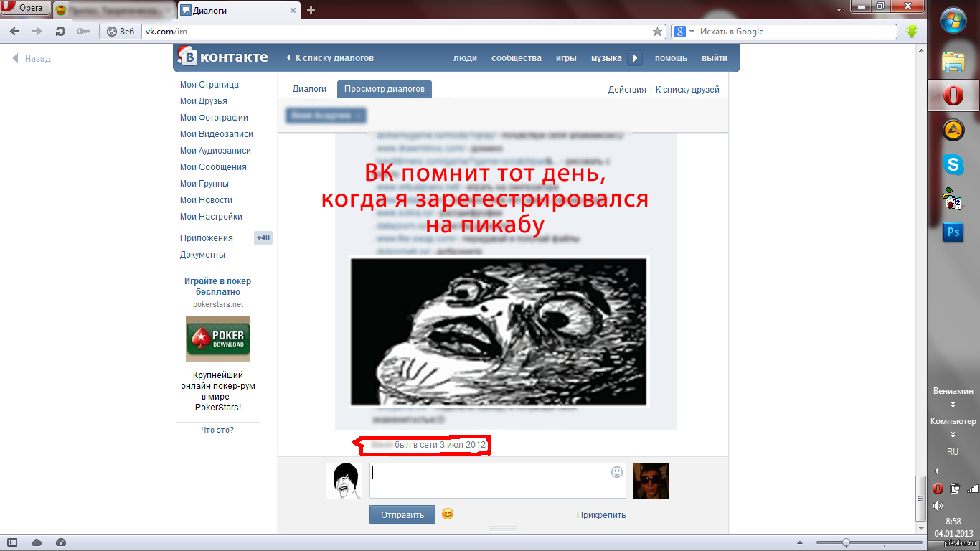Open a new tab with plus icon
980x551 pixels.
point(311,9)
